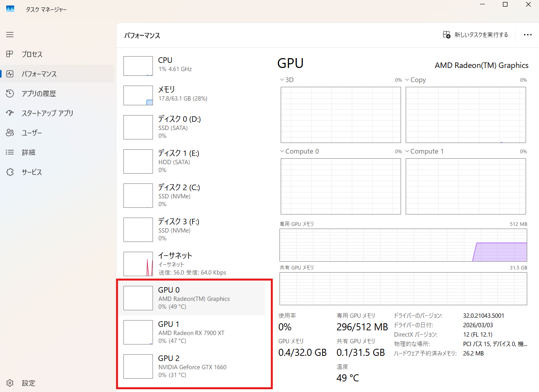Switch to the パフォーマンス tab
Screen dimensions: 539x392
point(39,74)
